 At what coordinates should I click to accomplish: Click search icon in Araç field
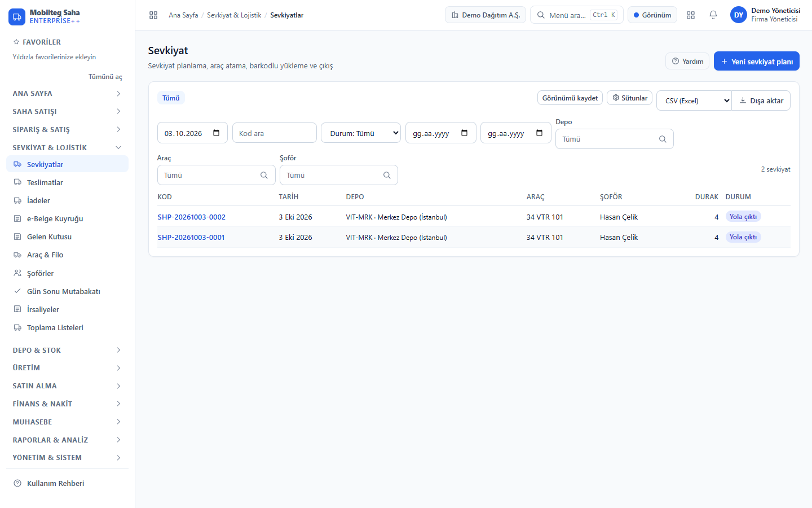point(264,175)
